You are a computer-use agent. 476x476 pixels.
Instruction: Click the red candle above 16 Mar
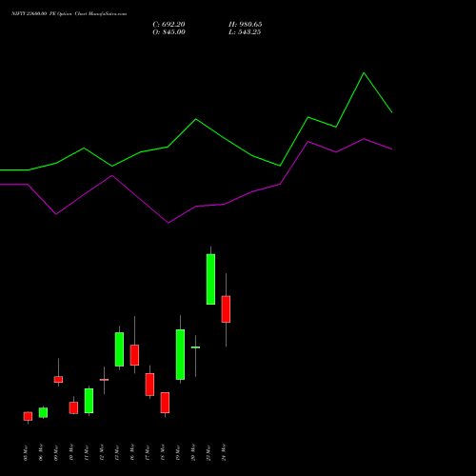(x=134, y=355)
